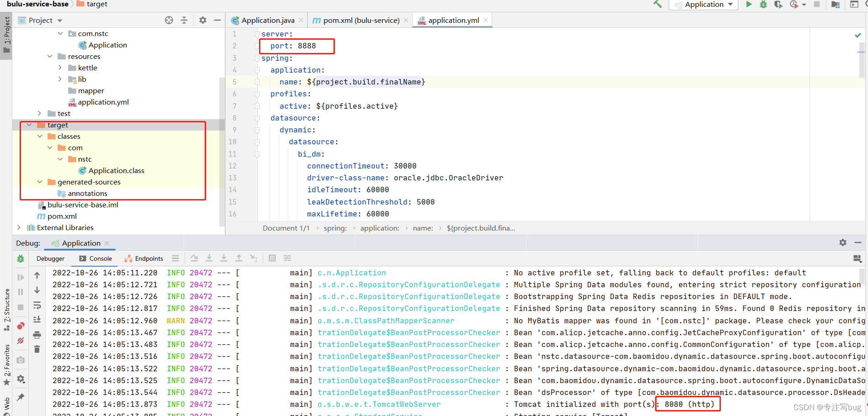Take a thread dump with the camera icon

click(20, 360)
